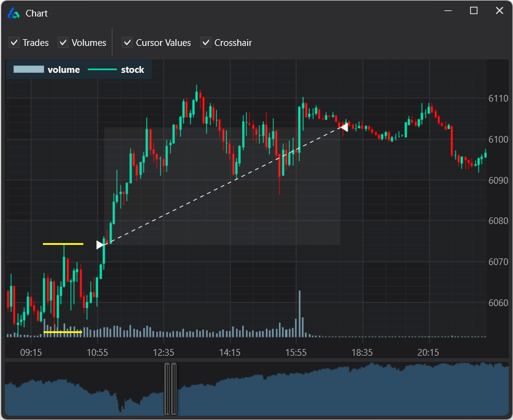Disable the Crosshair option
Viewport: 513px width, 420px height.
[206, 43]
